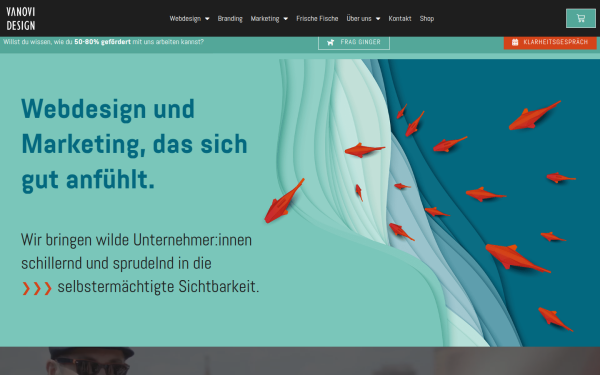Click the KLARHEITSGESPRÄCH button
This screenshot has height=375, width=600.
coord(550,42)
